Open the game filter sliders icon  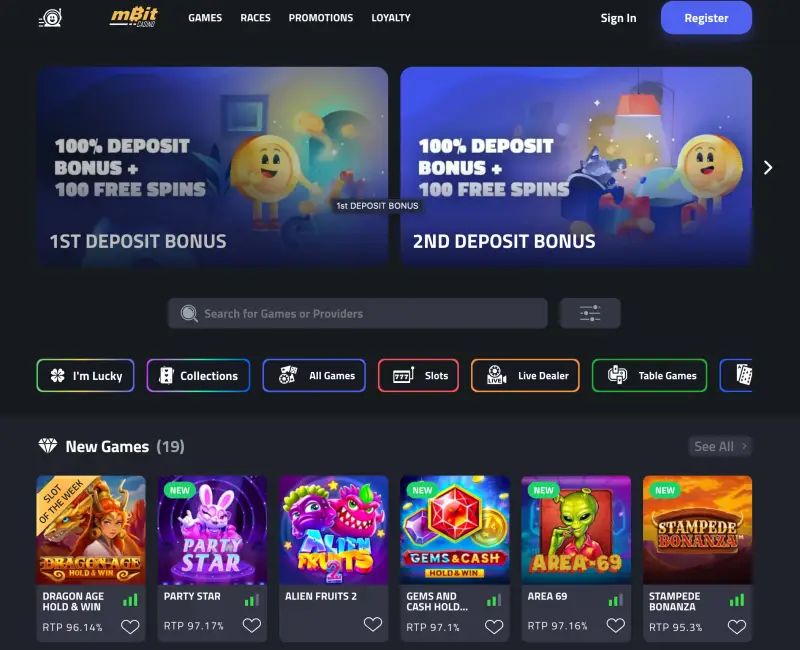coord(590,313)
